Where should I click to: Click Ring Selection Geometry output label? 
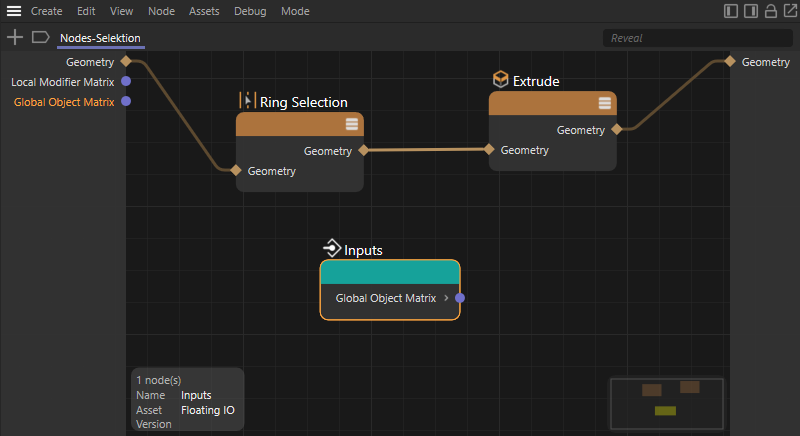[x=328, y=151]
